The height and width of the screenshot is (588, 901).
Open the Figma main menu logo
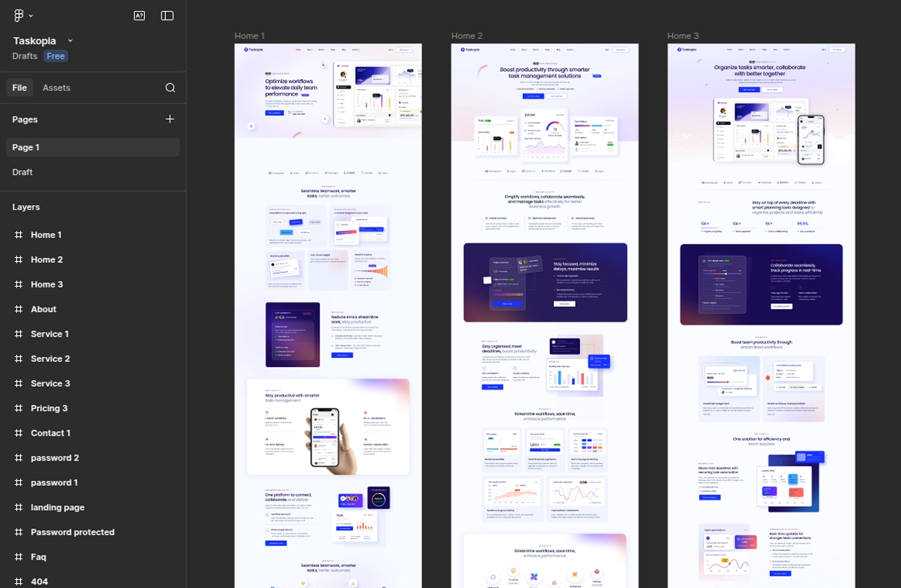click(x=19, y=15)
